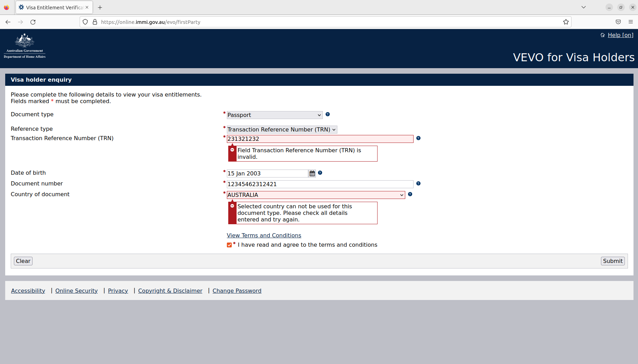The height and width of the screenshot is (364, 638).
Task: Open help for Country of document
Action: [x=410, y=194]
